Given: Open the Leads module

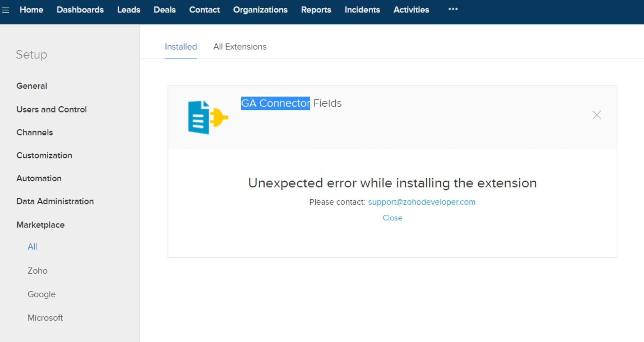Looking at the screenshot, I should click(x=129, y=10).
